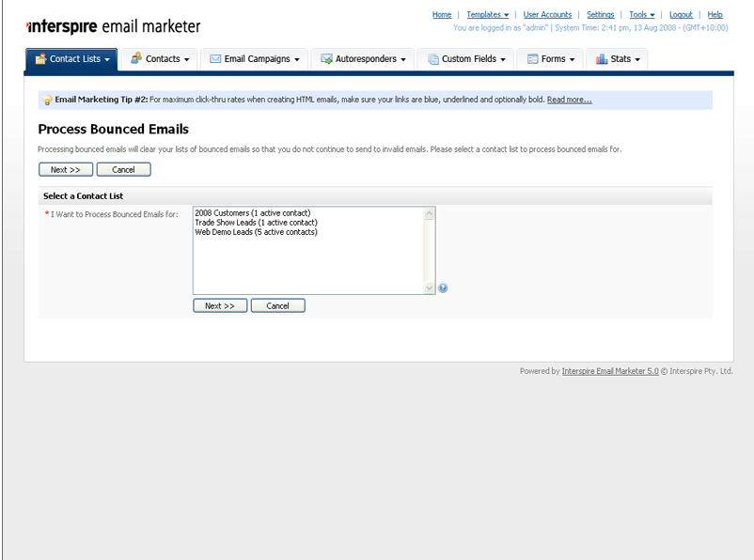Open the Settings link
This screenshot has height=560, width=754.
[x=600, y=14]
